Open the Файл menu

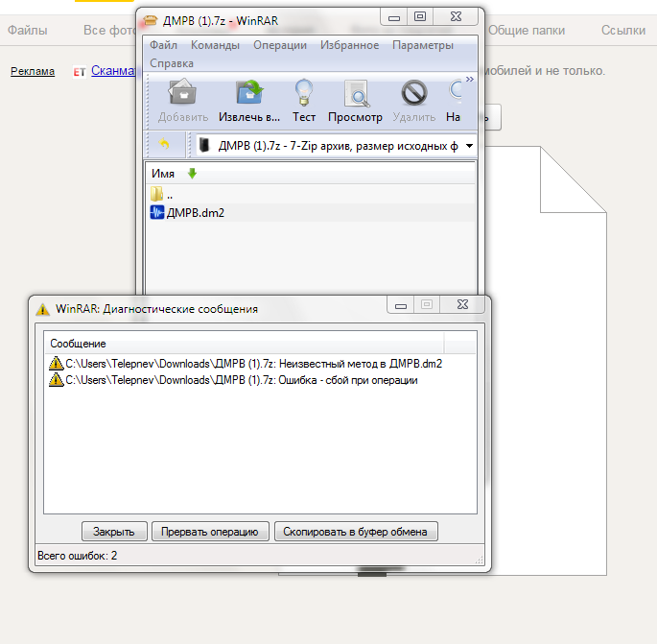[163, 45]
